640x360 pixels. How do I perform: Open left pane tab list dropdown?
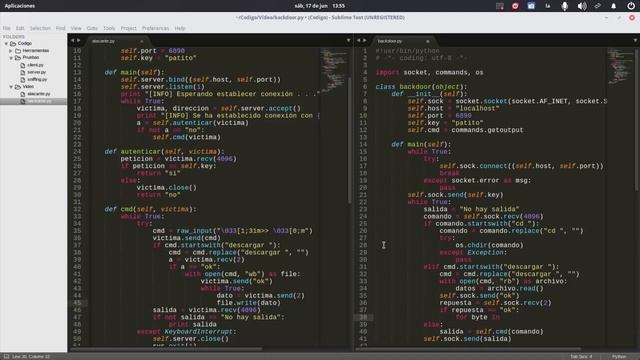(x=348, y=40)
